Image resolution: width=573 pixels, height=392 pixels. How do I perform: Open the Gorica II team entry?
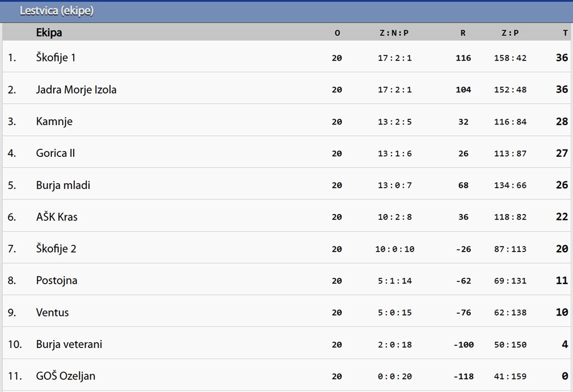(55, 153)
